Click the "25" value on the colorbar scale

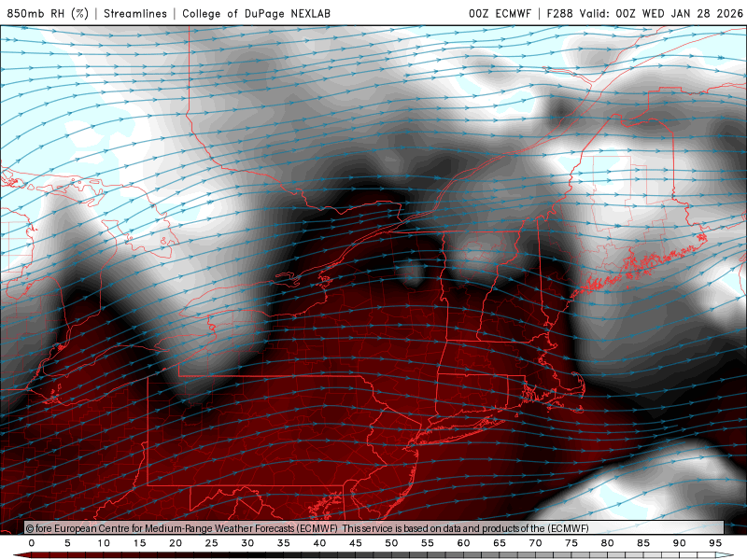[x=212, y=543]
